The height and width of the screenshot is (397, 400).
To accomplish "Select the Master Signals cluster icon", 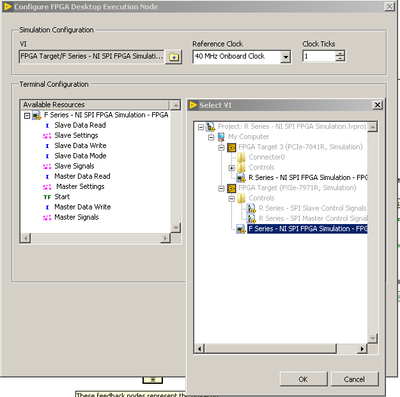I will [x=47, y=218].
